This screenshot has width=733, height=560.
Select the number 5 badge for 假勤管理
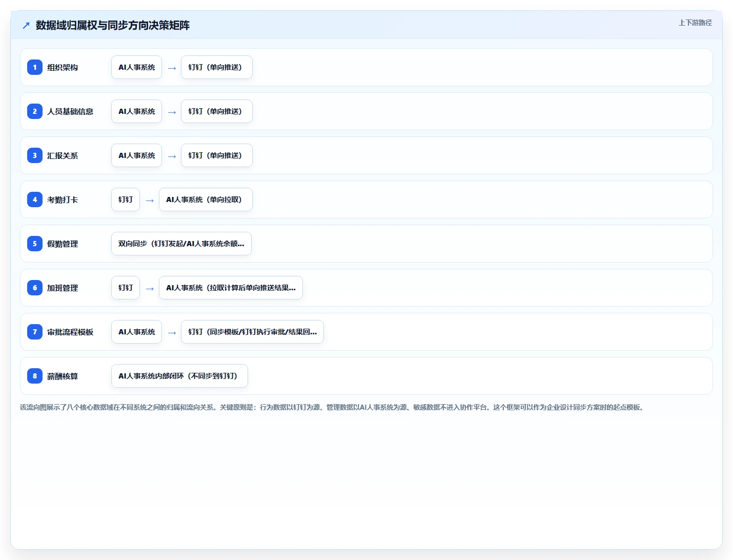(35, 244)
